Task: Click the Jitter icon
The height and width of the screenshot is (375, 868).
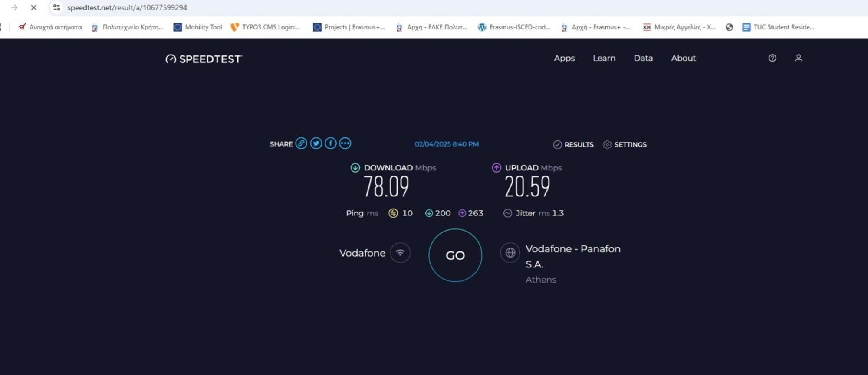Action: pyautogui.click(x=508, y=213)
